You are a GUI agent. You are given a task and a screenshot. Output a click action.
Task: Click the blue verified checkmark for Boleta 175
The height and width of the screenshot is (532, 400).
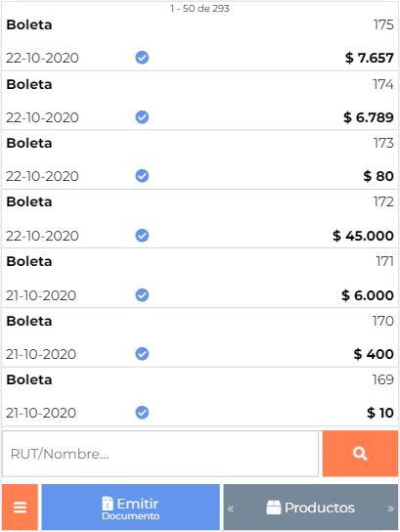pos(142,58)
